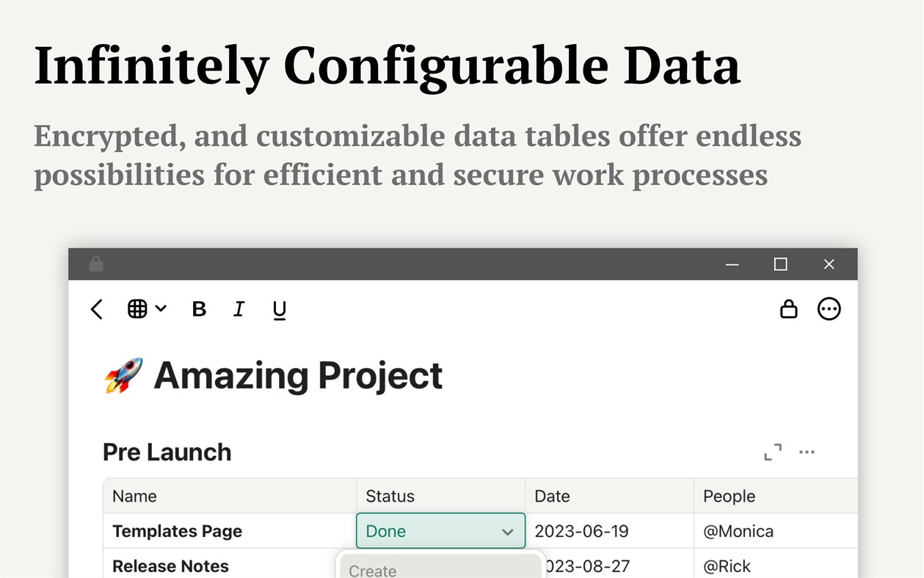924x578 pixels.
Task: Click the rocket emoji page icon
Action: (x=123, y=375)
